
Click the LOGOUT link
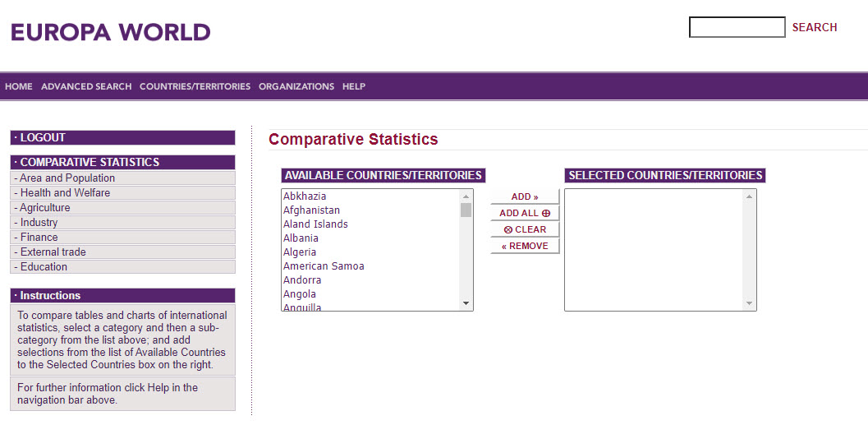click(123, 137)
